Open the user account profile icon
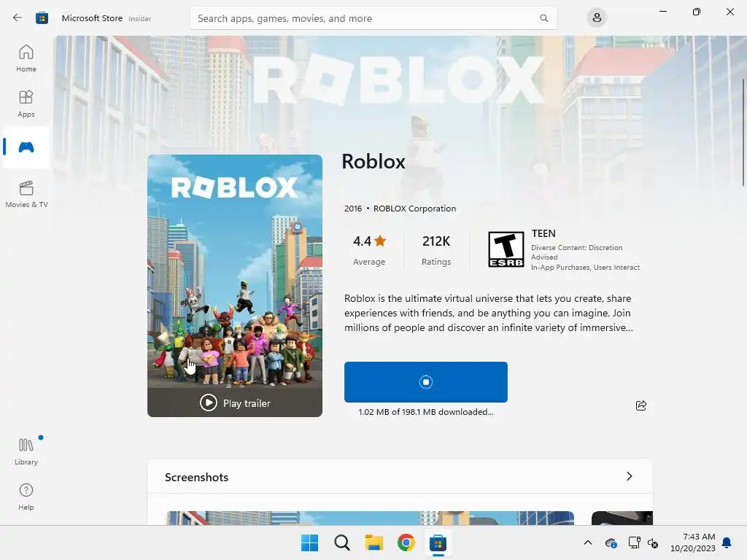This screenshot has height=560, width=747. point(597,18)
